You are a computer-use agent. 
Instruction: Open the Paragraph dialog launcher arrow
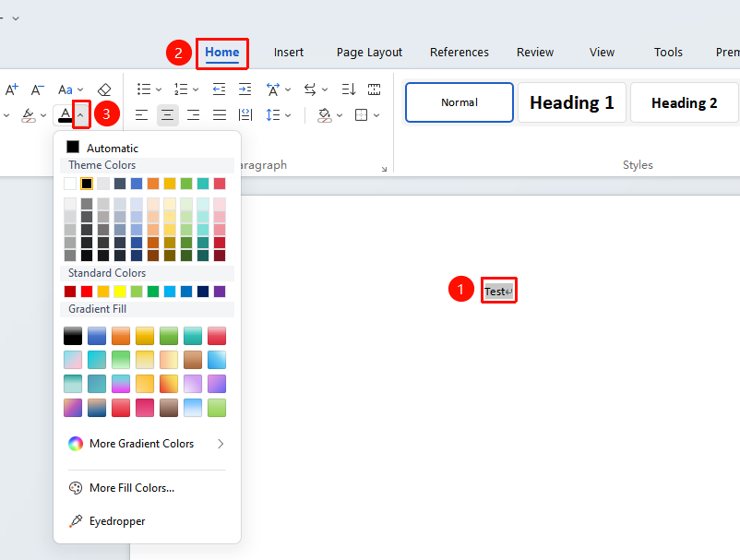pos(384,169)
